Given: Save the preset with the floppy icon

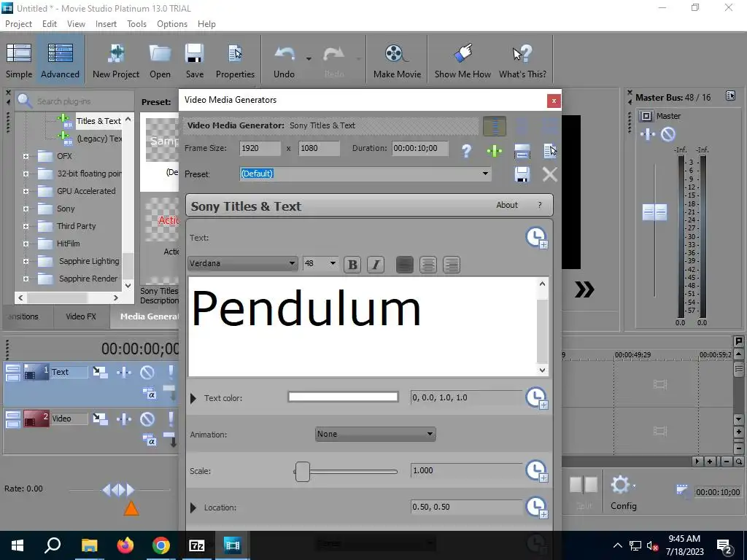Looking at the screenshot, I should click(522, 174).
